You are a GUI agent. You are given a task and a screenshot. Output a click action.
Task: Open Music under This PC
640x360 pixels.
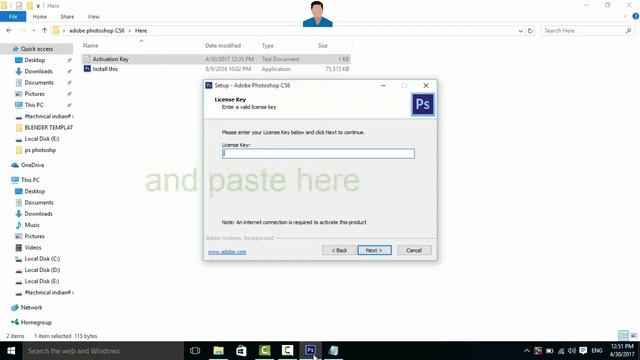32,225
